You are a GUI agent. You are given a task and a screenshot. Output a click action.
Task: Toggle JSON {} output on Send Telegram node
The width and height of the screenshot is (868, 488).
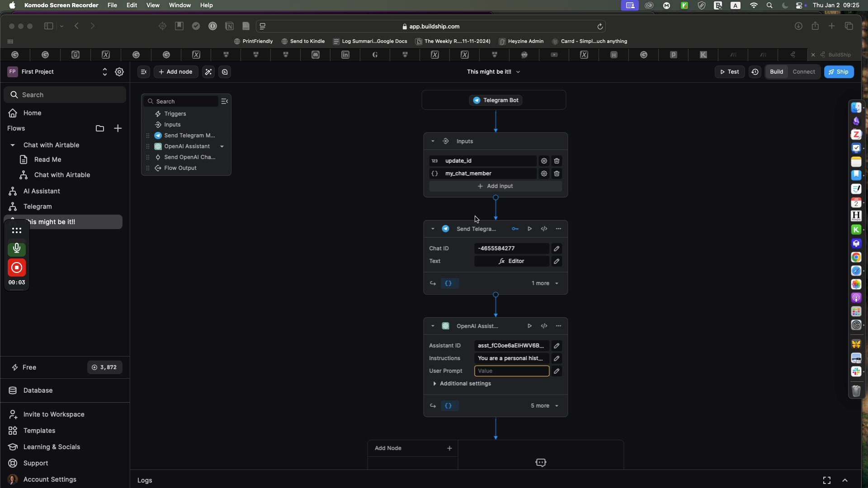[x=449, y=283]
